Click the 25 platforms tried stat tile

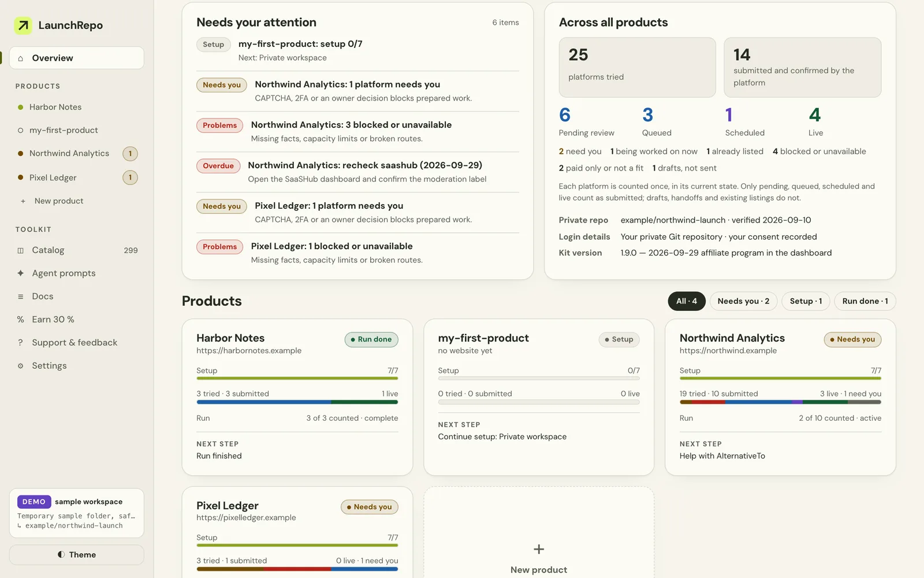click(x=637, y=68)
